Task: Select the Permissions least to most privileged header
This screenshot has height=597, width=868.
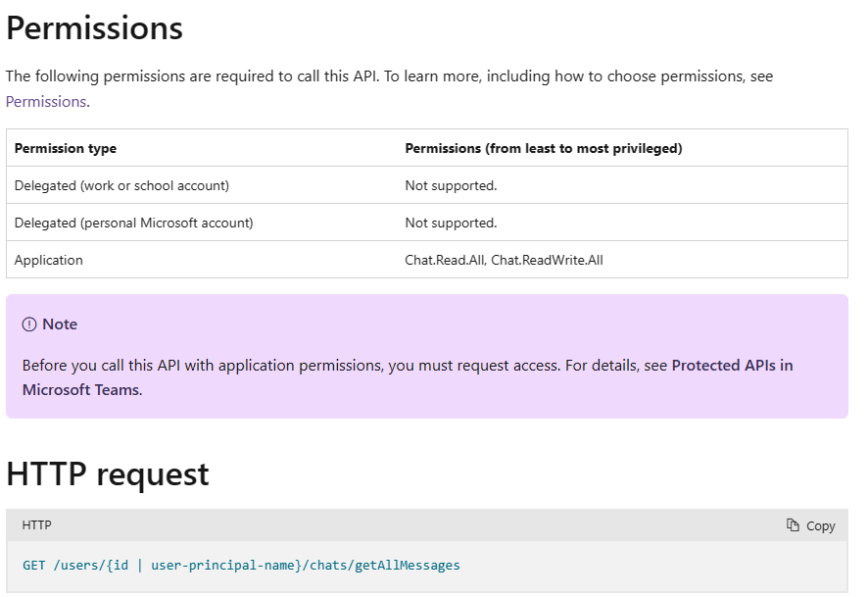Action: click(x=544, y=148)
